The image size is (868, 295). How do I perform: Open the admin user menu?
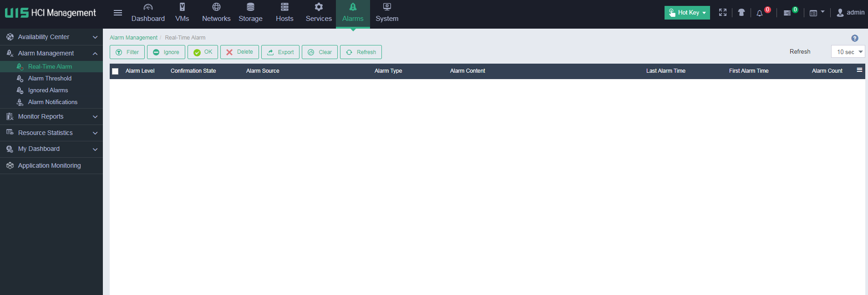click(850, 13)
